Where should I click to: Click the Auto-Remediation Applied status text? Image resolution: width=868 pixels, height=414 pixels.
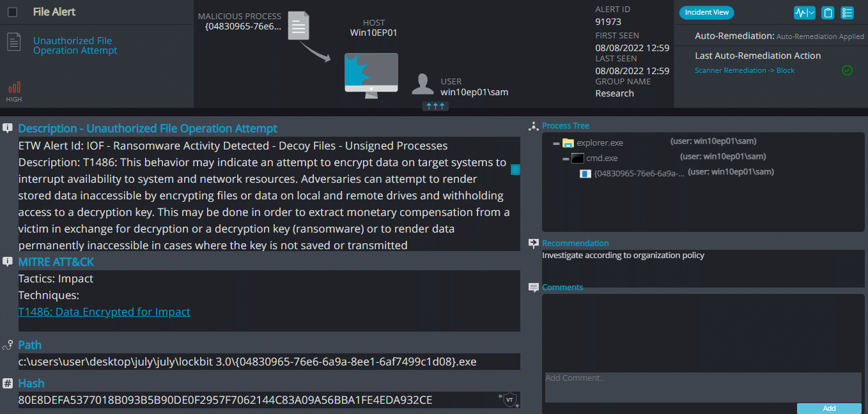(820, 37)
